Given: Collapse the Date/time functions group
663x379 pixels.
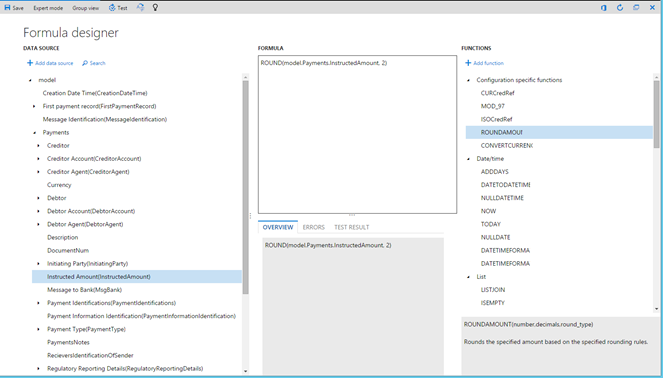Looking at the screenshot, I should pyautogui.click(x=468, y=159).
